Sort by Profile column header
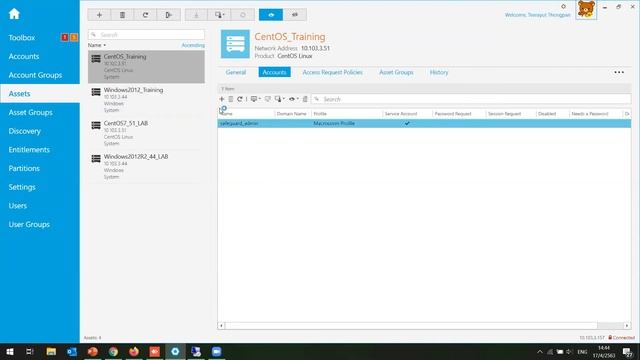Image resolution: width=640 pixels, height=360 pixels. pos(320,114)
